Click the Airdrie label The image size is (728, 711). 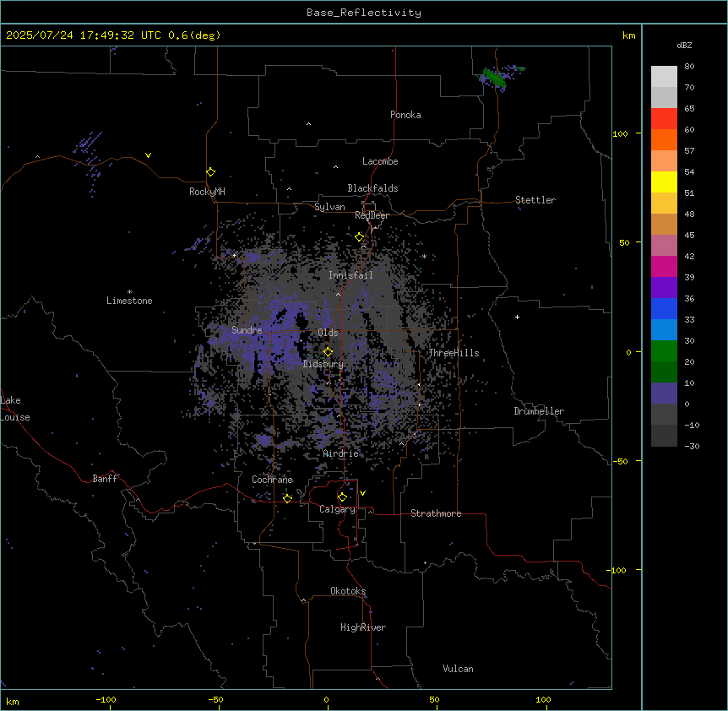(x=340, y=453)
